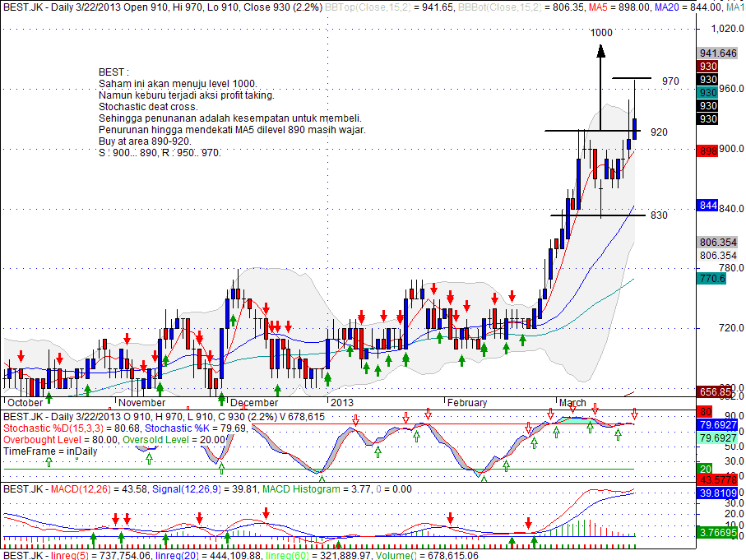Click the Signal(12,26,9) = 39.81 label
Viewport: 746px width, 560px height.
205,489
